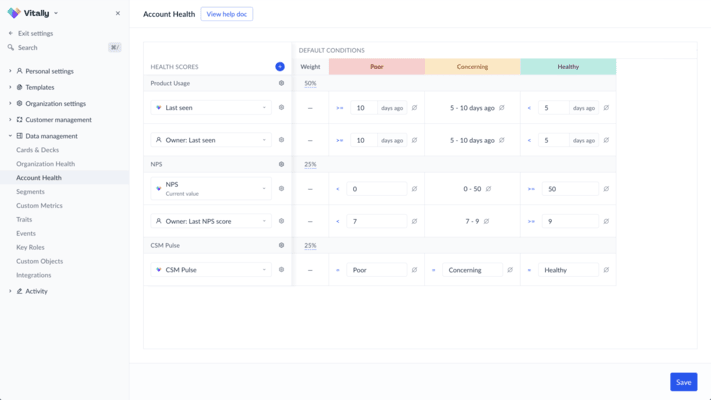This screenshot has height=400, width=711.
Task: Edit NPS Healthy threshold value 50
Action: coord(570,189)
